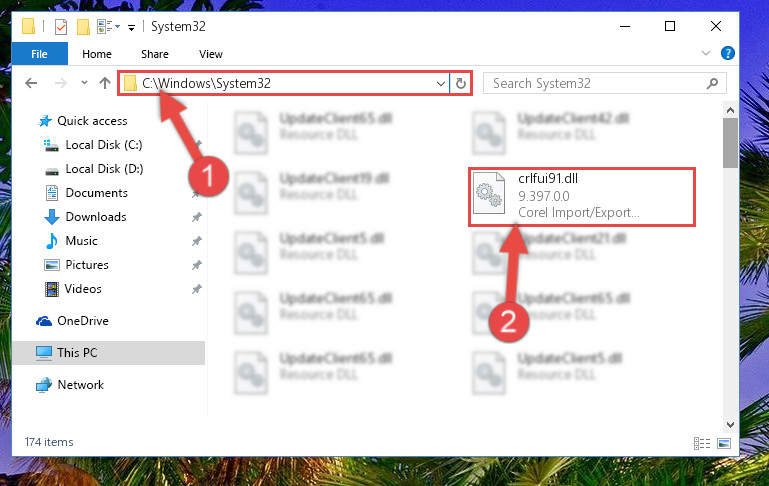Open the View ribbon tab
769x486 pixels.
click(211, 54)
